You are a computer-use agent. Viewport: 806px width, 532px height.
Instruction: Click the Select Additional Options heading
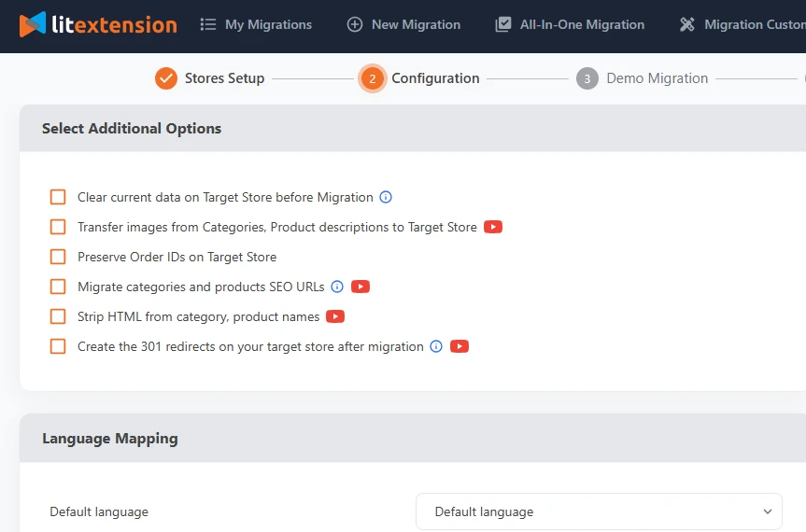point(132,129)
